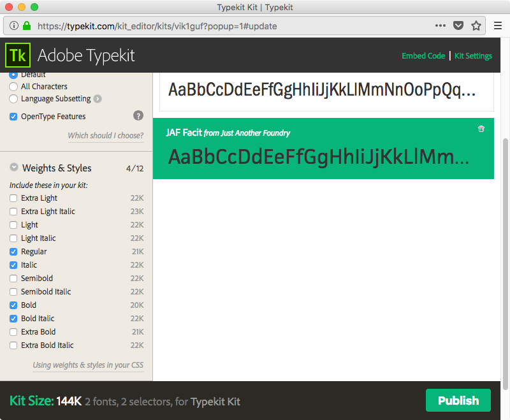Viewport: 510px width, 420px height.
Task: Check the Extra Bold weight
Action: (x=13, y=332)
